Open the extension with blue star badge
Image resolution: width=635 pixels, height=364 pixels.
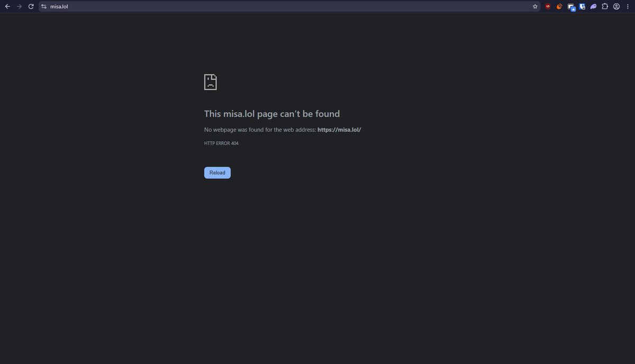click(571, 7)
